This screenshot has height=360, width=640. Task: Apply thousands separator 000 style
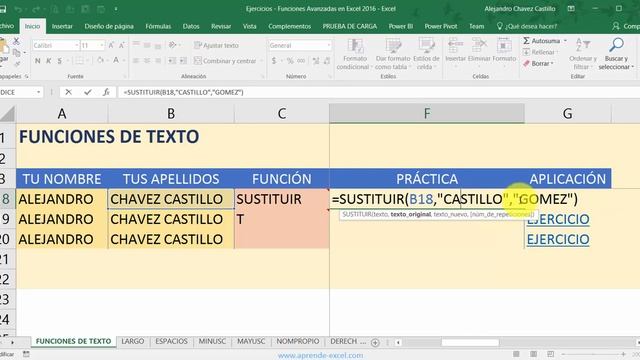pyautogui.click(x=301, y=61)
